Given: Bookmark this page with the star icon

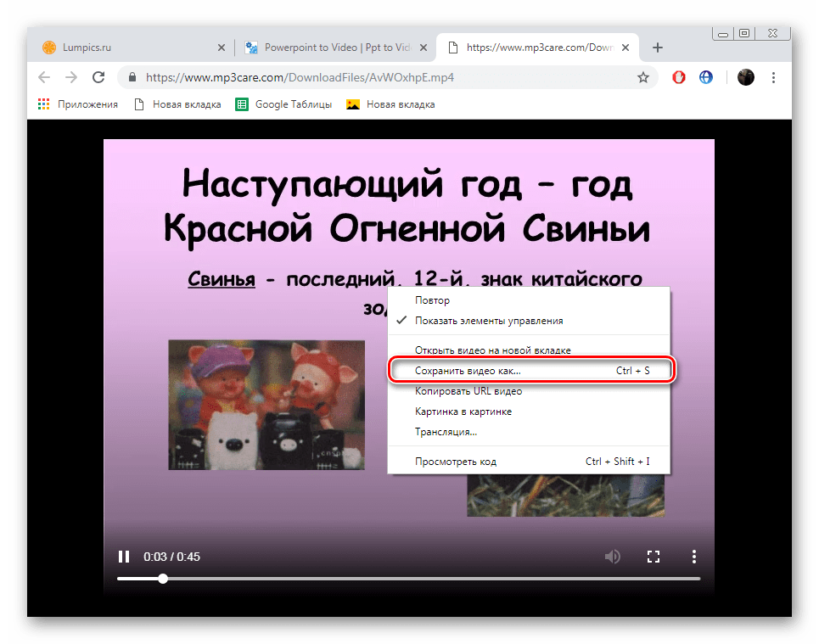Looking at the screenshot, I should [643, 77].
